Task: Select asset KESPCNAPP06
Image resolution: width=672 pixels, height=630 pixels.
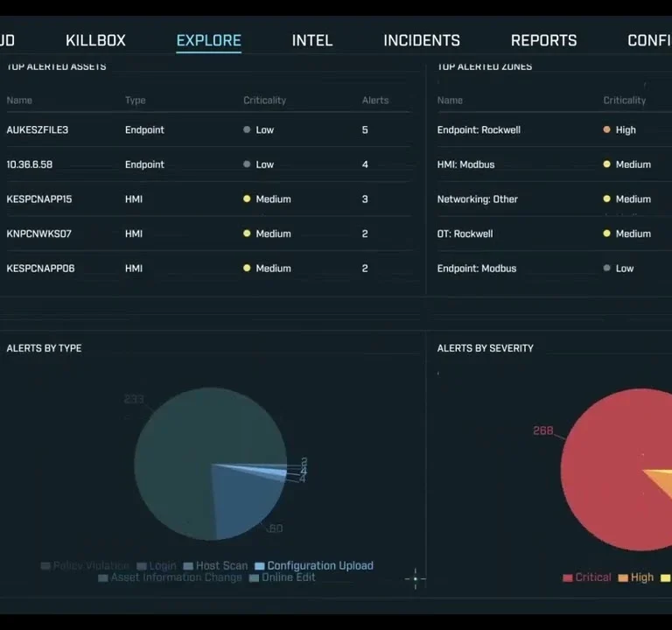Action: point(40,269)
